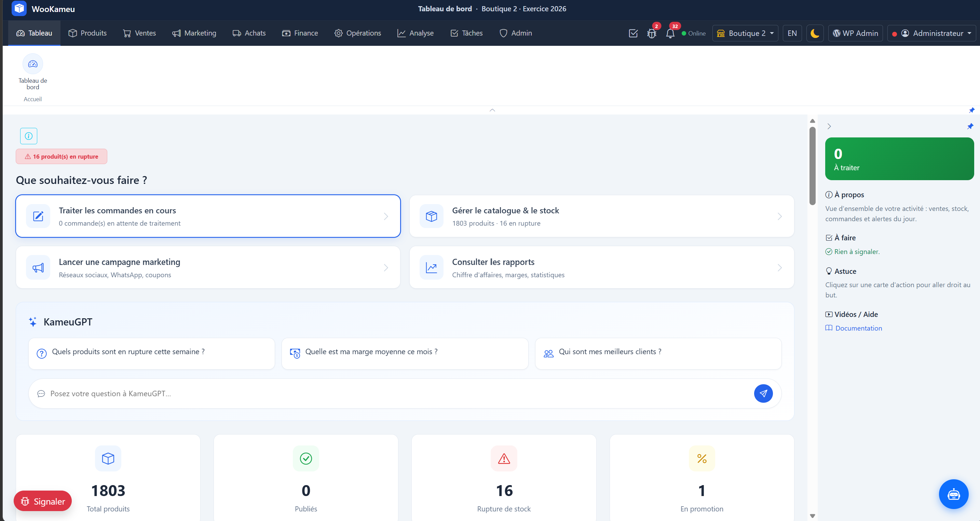
Task: Click the KameuGPT sparkle icon
Action: point(33,322)
